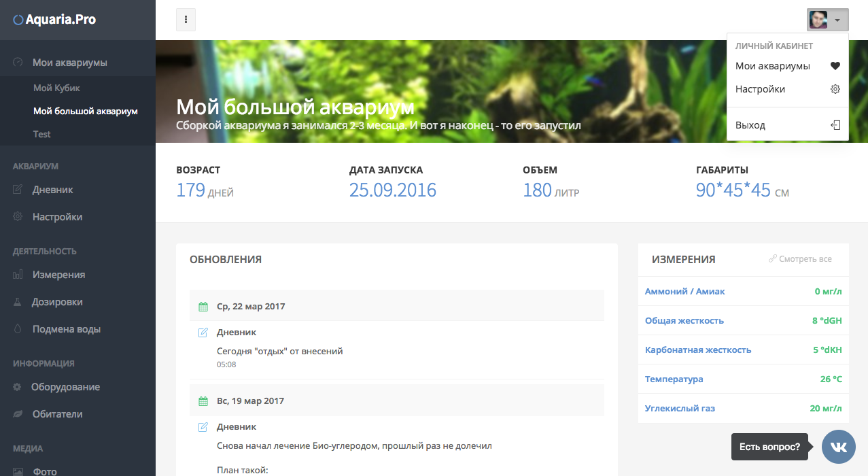Click the link icon beside Смотреть все
The height and width of the screenshot is (476, 868).
point(772,259)
